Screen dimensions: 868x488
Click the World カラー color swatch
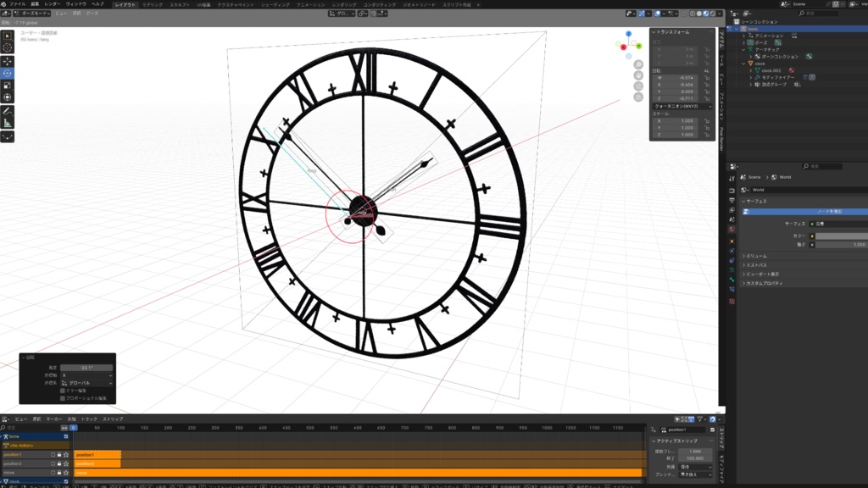point(839,236)
